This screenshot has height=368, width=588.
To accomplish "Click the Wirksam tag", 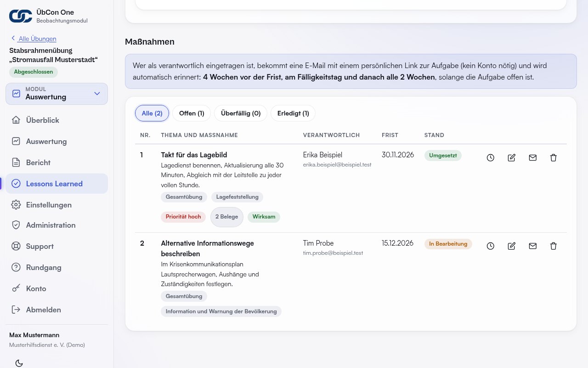I will tap(264, 217).
